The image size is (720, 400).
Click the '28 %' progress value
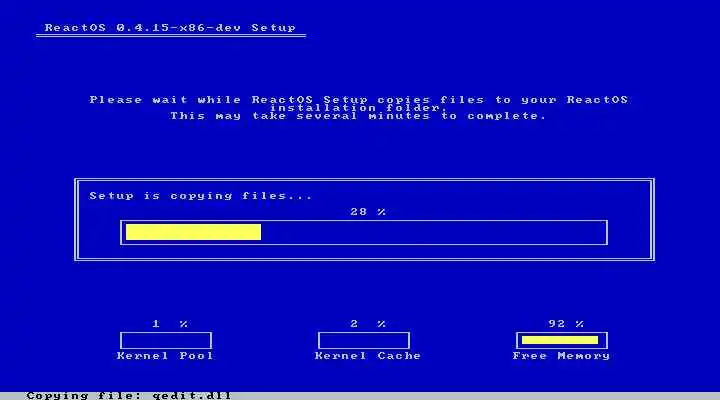click(368, 212)
